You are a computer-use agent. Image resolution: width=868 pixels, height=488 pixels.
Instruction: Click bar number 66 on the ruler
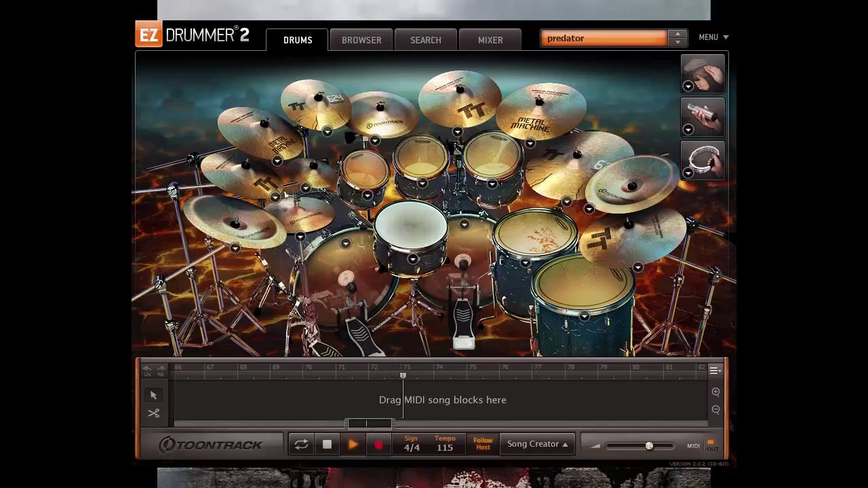pyautogui.click(x=178, y=367)
